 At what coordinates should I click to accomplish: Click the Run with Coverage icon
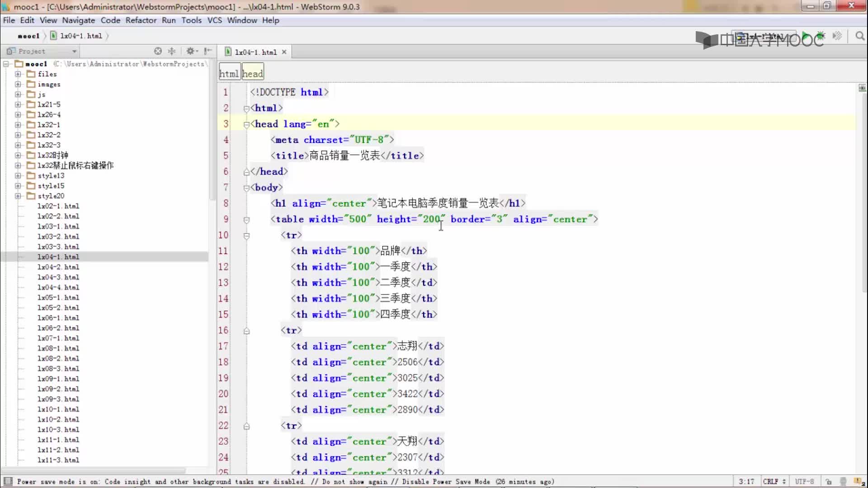click(837, 36)
